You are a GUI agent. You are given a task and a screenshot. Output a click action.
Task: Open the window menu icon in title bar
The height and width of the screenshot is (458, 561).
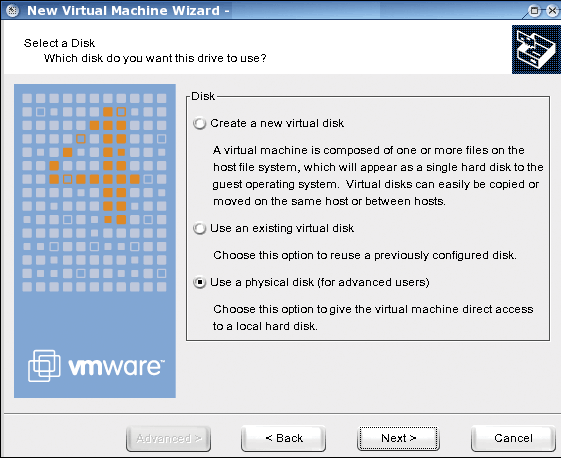12,10
